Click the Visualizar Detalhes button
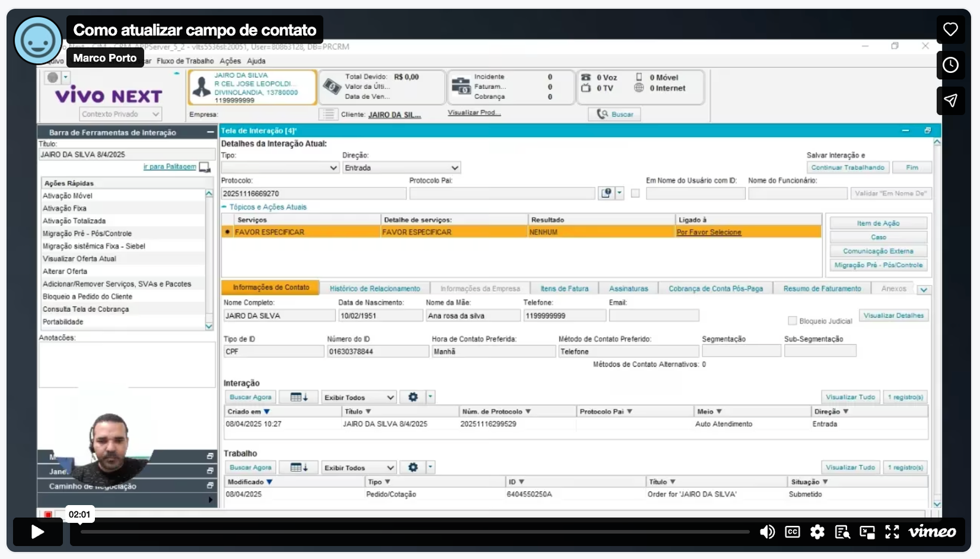This screenshot has height=559, width=980. click(893, 316)
